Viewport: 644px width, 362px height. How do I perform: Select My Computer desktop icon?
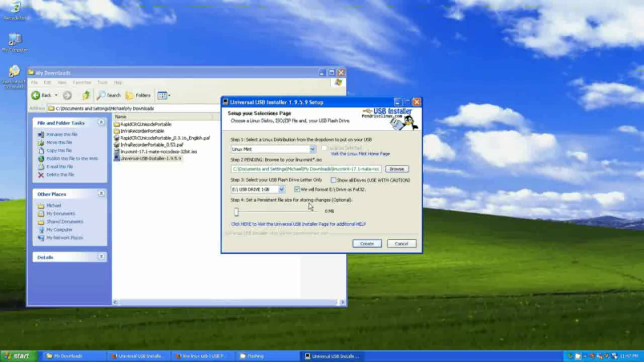click(x=15, y=43)
